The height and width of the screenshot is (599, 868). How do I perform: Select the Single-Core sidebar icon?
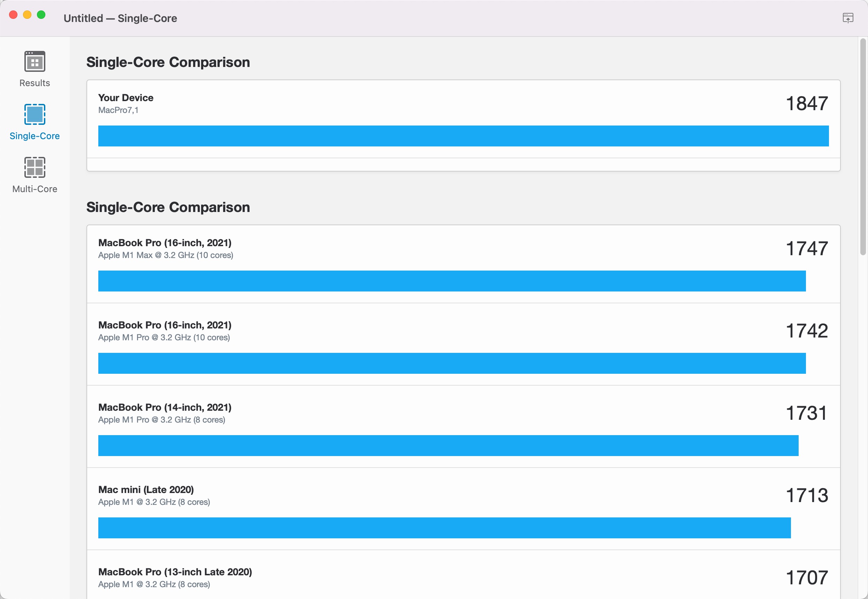(x=35, y=114)
